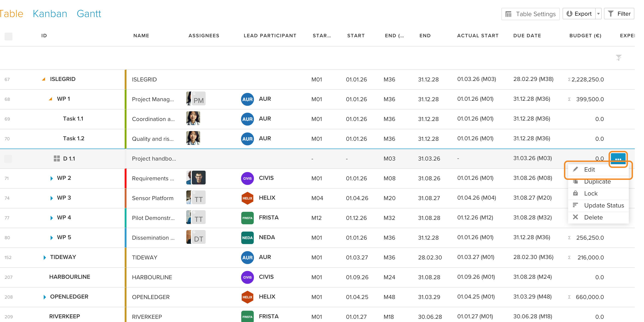This screenshot has height=322, width=644.
Task: Click the FRISTA logo in RIVERKEEP row
Action: (x=247, y=316)
